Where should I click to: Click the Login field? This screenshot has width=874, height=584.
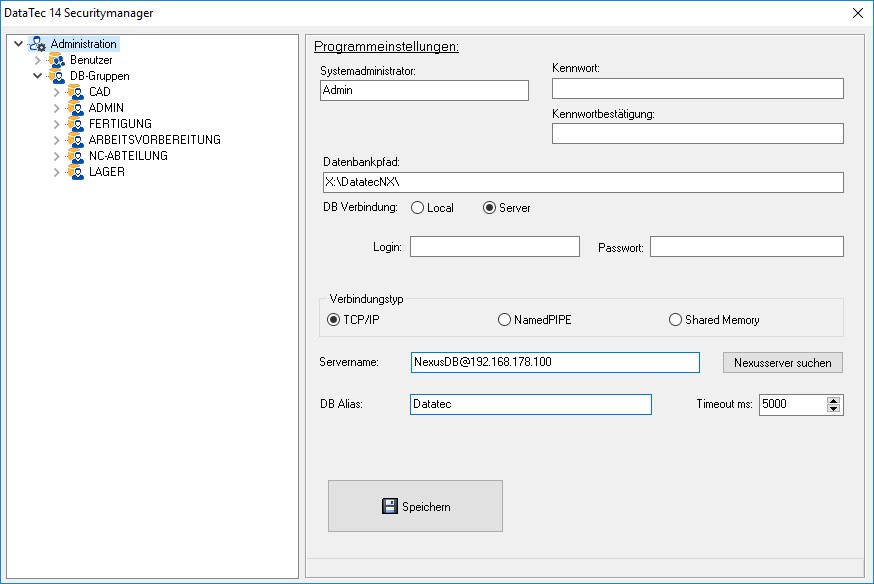pos(495,247)
